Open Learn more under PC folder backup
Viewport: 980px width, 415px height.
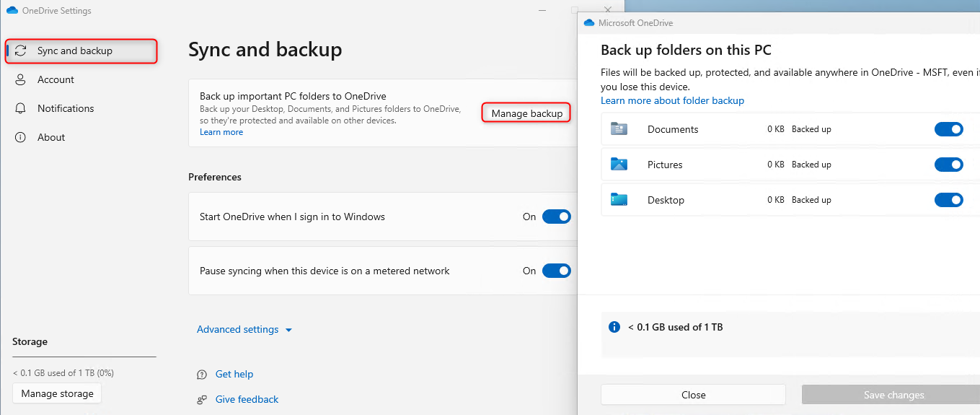pos(221,132)
